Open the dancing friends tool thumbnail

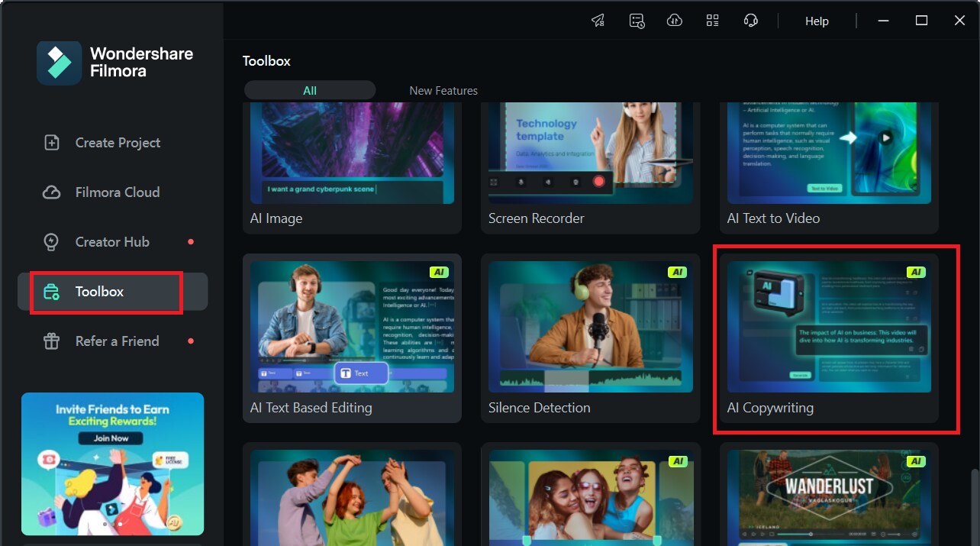point(352,498)
